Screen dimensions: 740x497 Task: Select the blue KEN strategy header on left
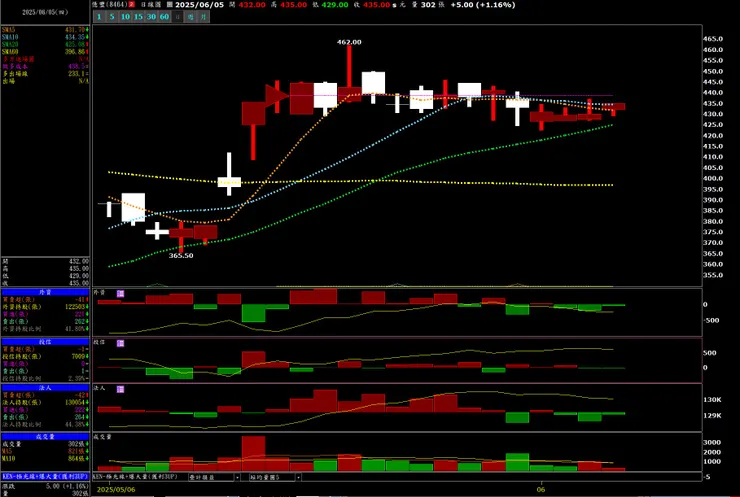(x=45, y=477)
